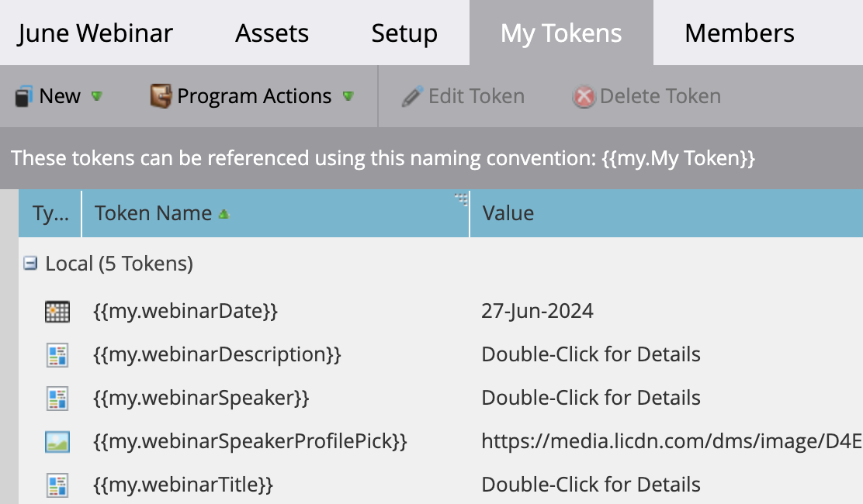Switch to the Assets tab
Viewport: 863px width, 504px height.
tap(271, 33)
